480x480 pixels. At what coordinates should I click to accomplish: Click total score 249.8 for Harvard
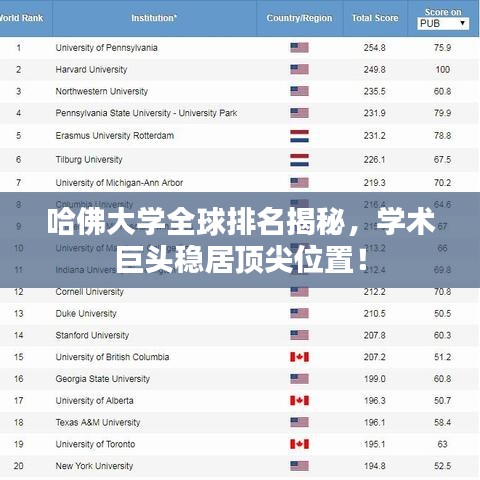[375, 69]
